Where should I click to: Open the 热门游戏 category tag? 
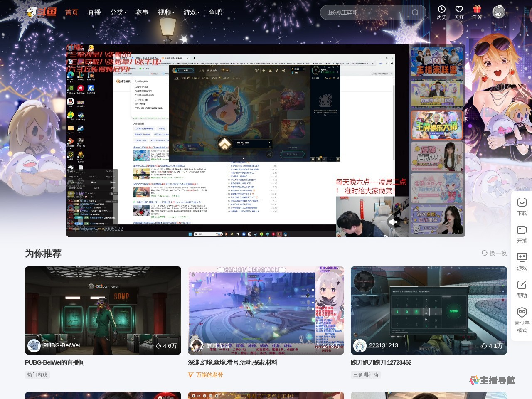[x=37, y=375]
